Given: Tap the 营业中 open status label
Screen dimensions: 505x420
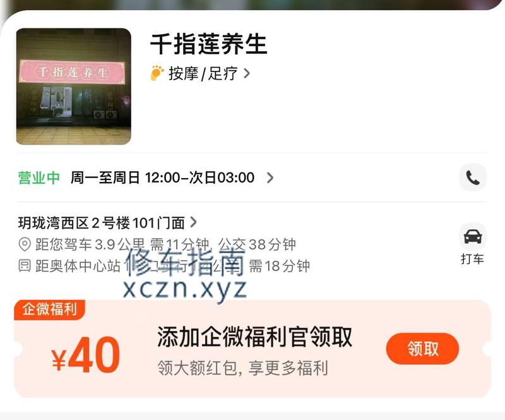Looking at the screenshot, I should 39,177.
